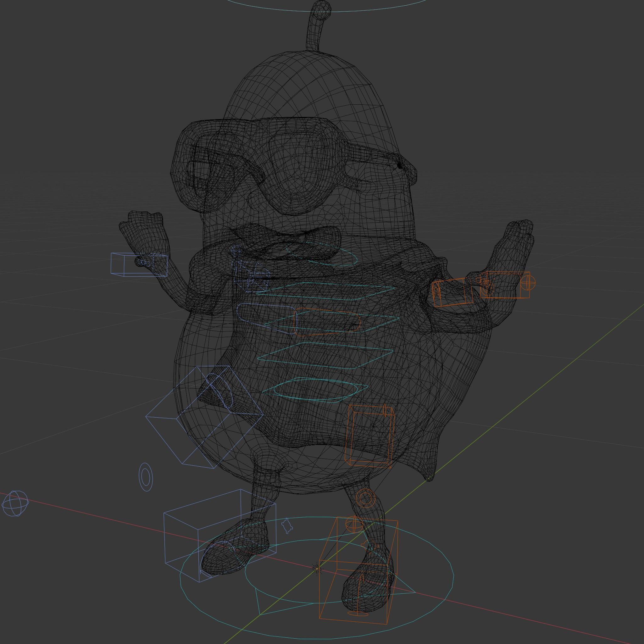This screenshot has width=644, height=644.
Task: Select the blue ring knee pole control
Action: pyautogui.click(x=146, y=477)
